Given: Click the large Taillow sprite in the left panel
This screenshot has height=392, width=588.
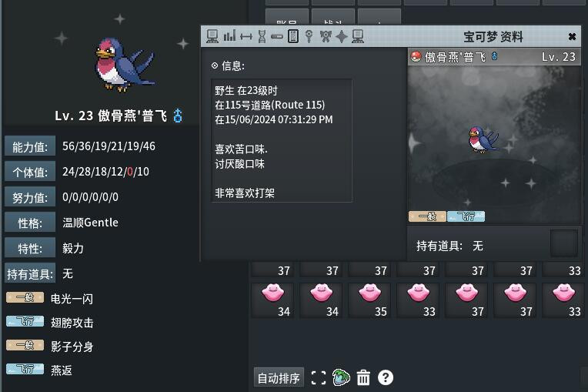Looking at the screenshot, I should click(124, 65).
